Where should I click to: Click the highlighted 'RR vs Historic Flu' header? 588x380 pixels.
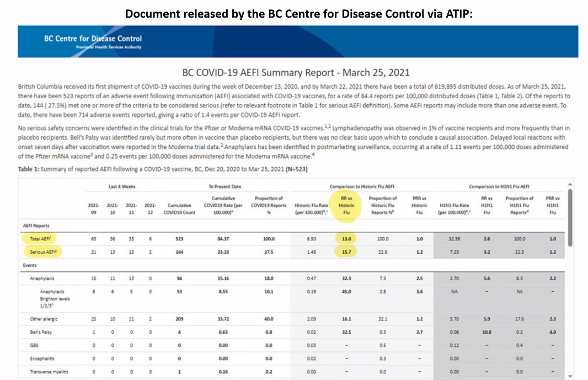(346, 205)
